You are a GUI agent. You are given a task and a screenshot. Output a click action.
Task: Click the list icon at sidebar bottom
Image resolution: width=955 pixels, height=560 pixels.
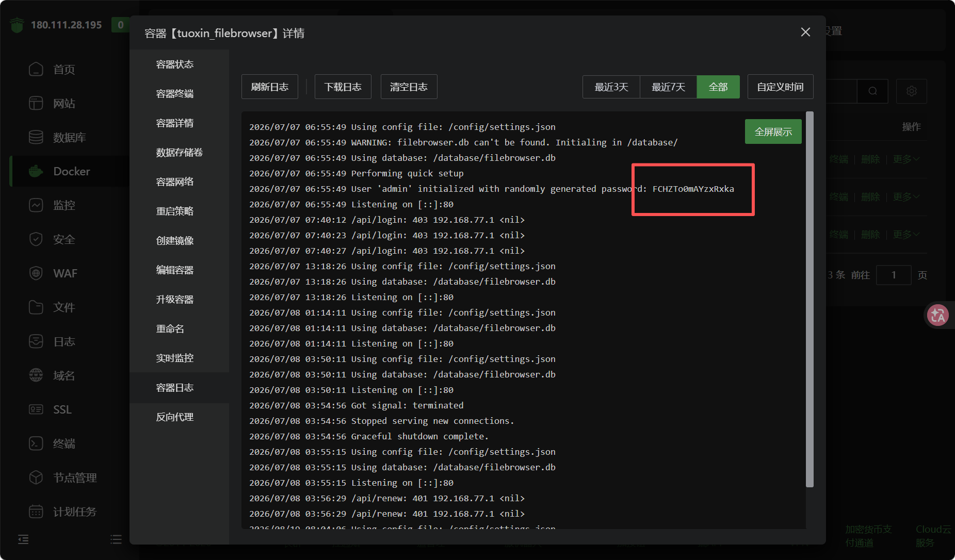[116, 539]
